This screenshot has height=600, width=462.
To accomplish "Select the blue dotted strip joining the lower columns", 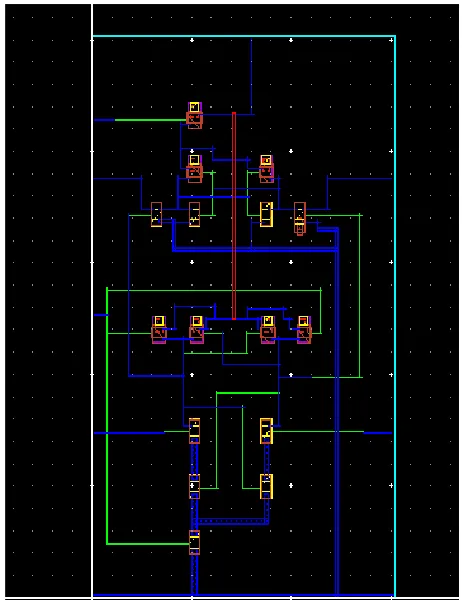I will 232,521.
